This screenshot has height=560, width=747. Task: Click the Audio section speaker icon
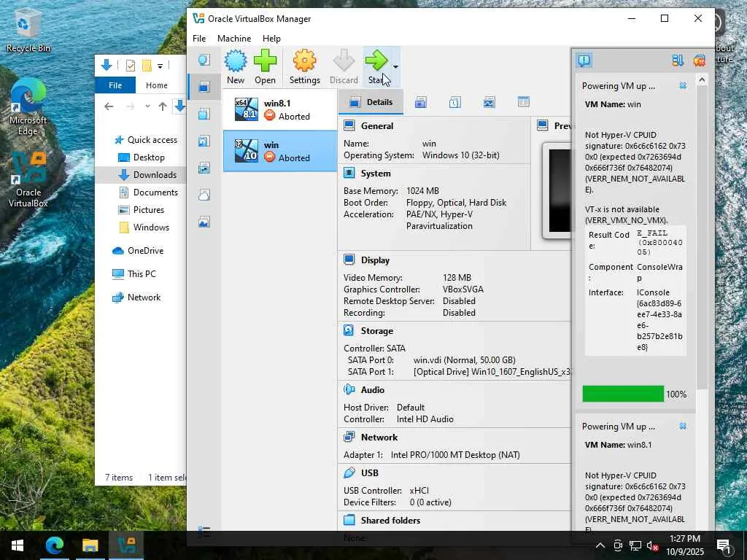tap(349, 389)
